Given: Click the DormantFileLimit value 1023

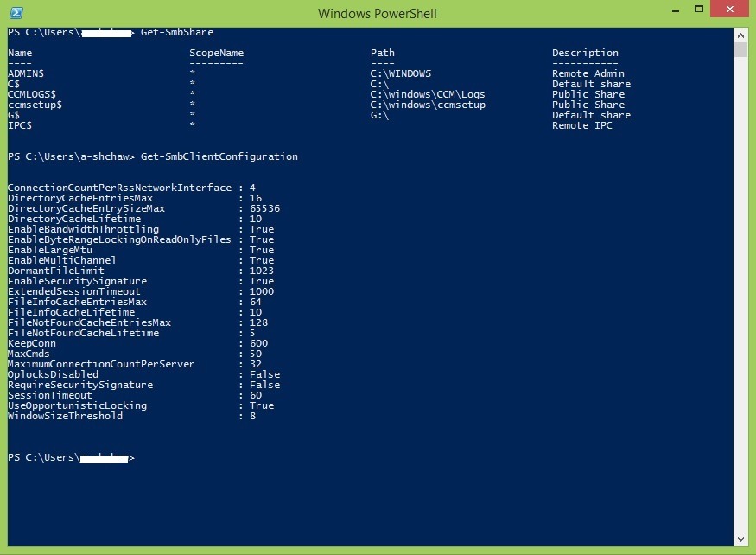Looking at the screenshot, I should 262,271.
